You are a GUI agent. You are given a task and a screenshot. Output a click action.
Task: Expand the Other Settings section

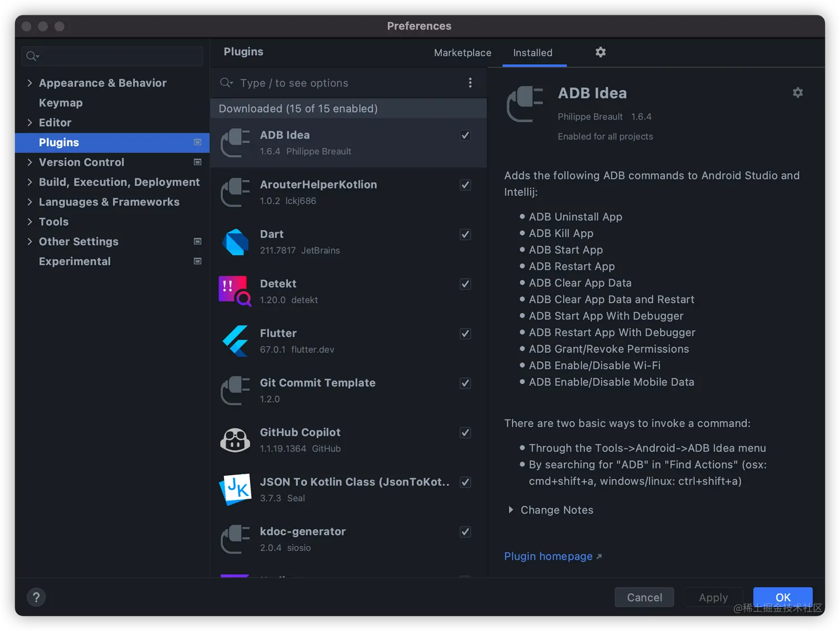(29, 241)
